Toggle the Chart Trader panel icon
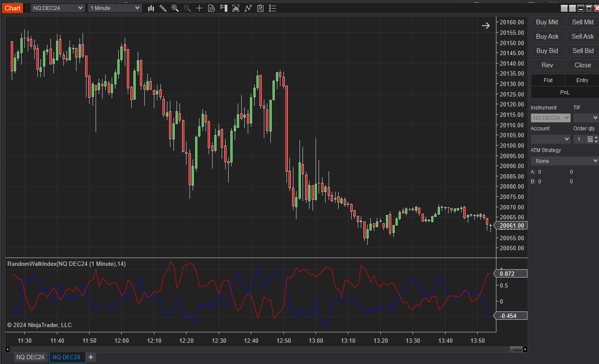 (x=223, y=8)
